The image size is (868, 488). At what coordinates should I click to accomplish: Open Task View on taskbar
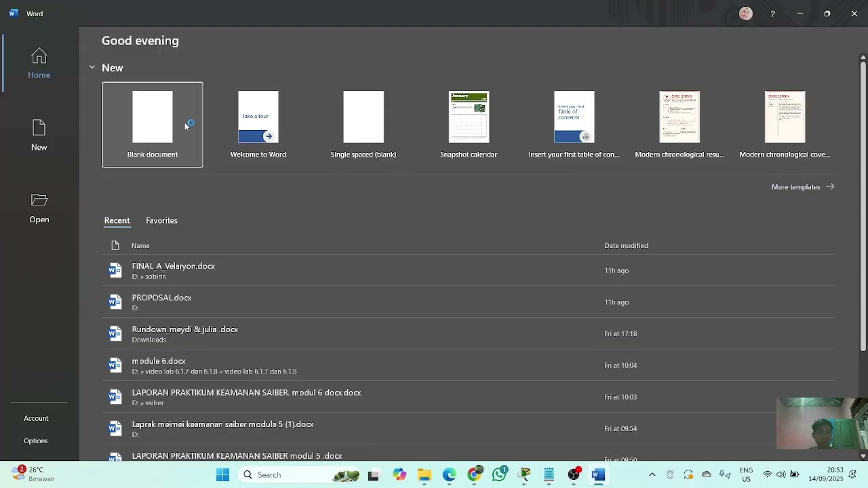[373, 475]
